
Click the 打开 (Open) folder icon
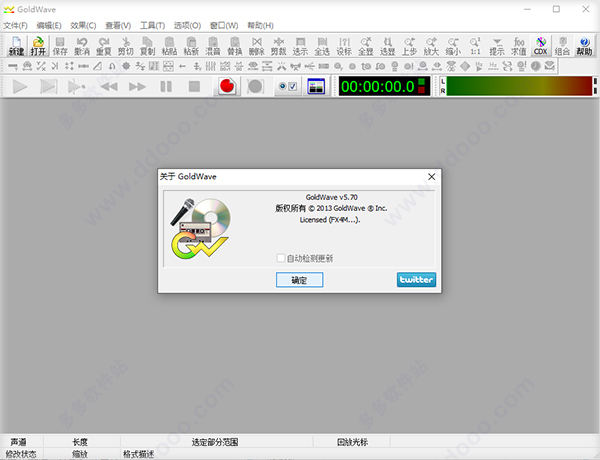coord(38,46)
